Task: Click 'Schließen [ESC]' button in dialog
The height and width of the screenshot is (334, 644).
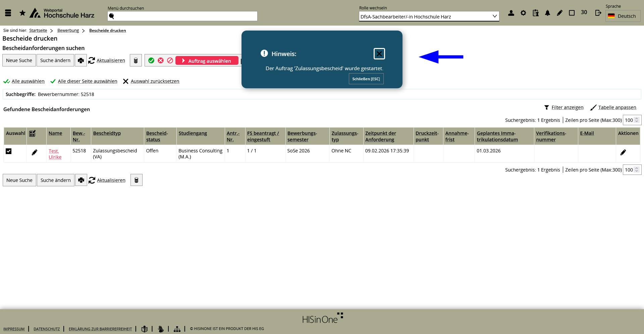Action: pyautogui.click(x=366, y=79)
